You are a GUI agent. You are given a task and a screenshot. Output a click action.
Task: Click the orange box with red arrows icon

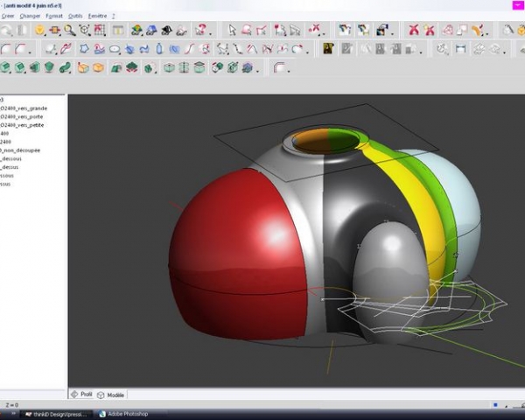pos(54,30)
